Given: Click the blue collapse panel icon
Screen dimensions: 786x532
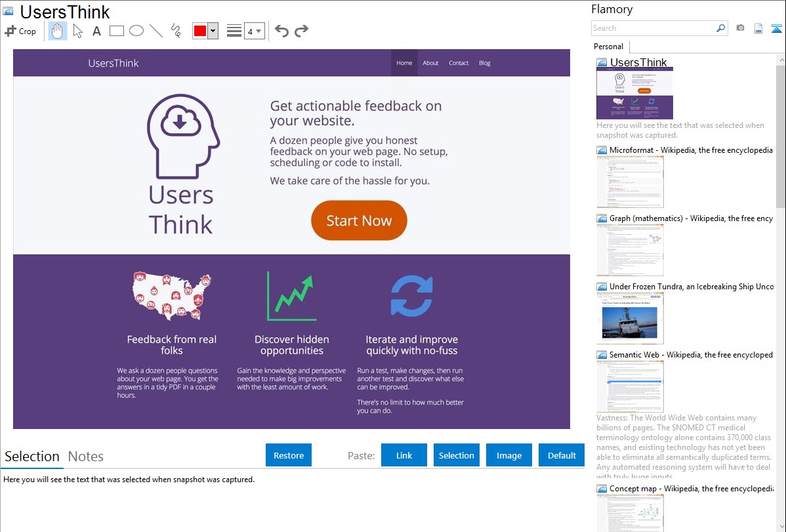Looking at the screenshot, I should pyautogui.click(x=776, y=28).
